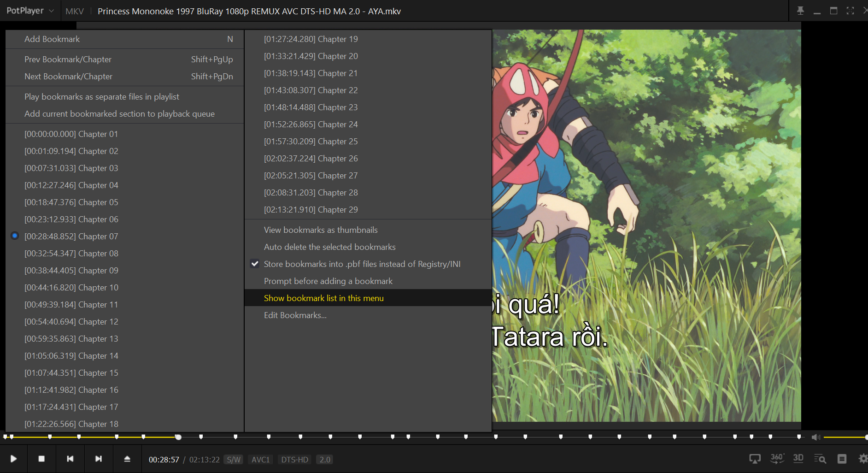The width and height of the screenshot is (868, 473).
Task: Open the playlist search icon
Action: (x=820, y=459)
